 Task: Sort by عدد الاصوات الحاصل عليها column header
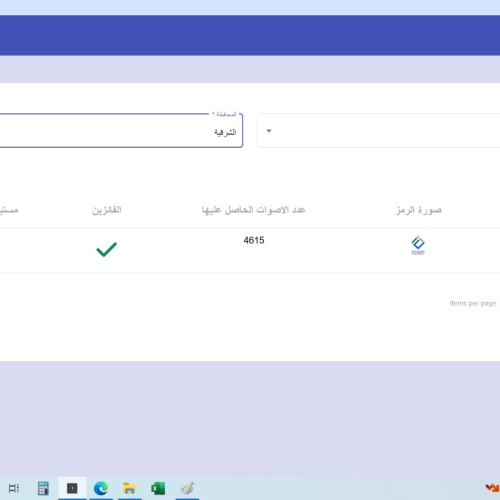click(253, 210)
